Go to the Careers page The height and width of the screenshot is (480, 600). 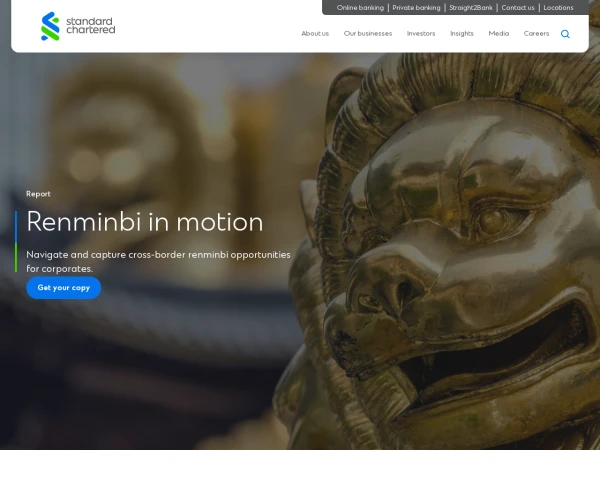pyautogui.click(x=536, y=34)
